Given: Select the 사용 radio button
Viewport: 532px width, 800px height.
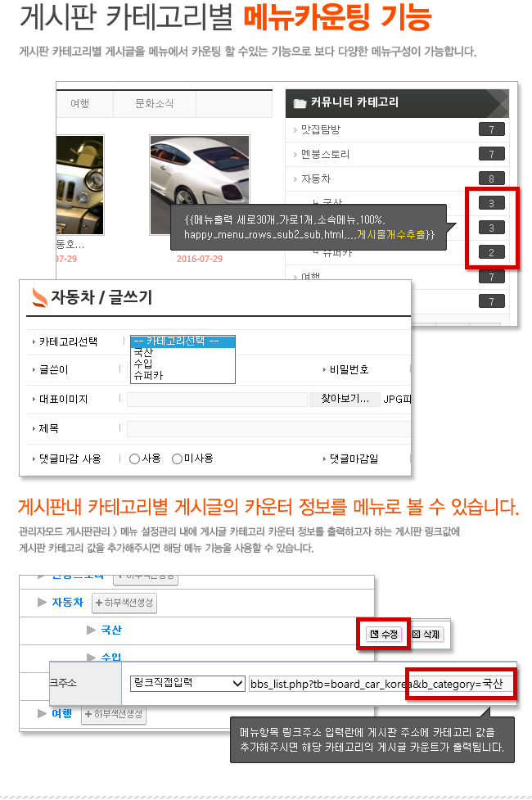Looking at the screenshot, I should tap(134, 459).
